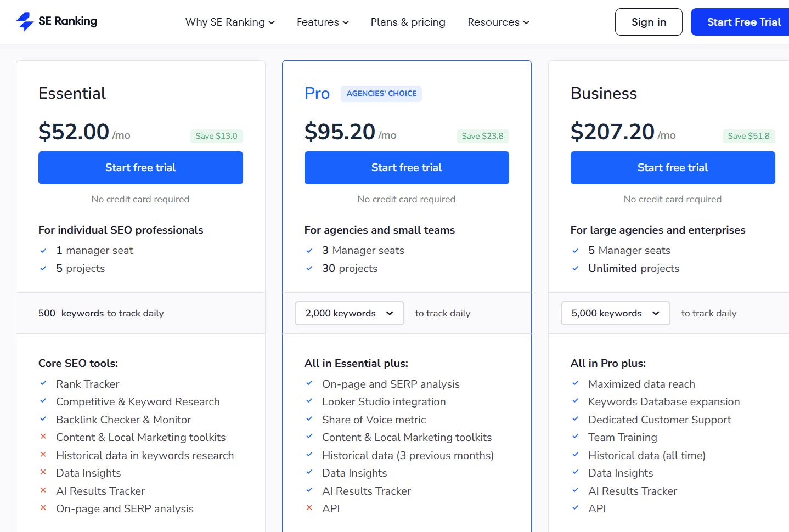This screenshot has width=789, height=532.
Task: Click cross icon beside Historical data in keywords research
Action: coord(43,455)
